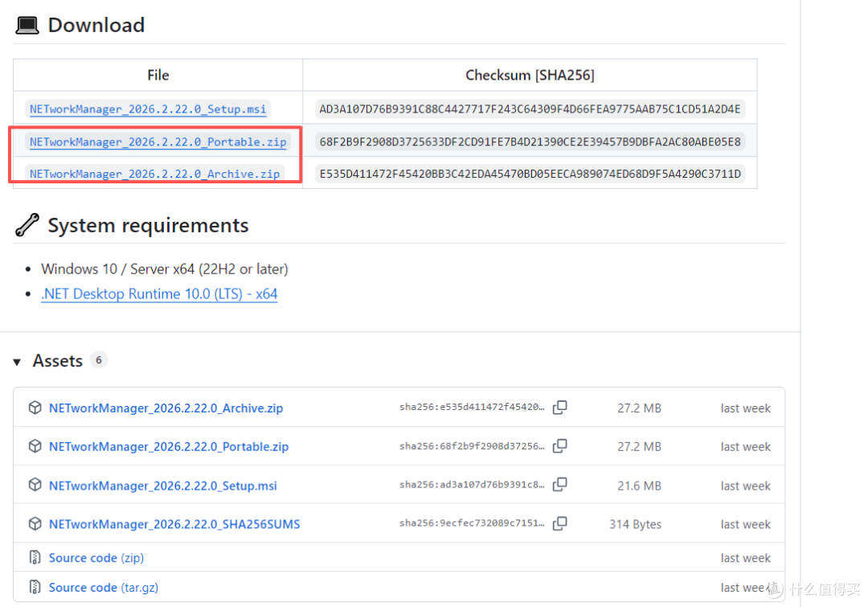Click the '27.2 MB' size of Archive.zip asset
The width and height of the screenshot is (868, 607).
(x=639, y=408)
